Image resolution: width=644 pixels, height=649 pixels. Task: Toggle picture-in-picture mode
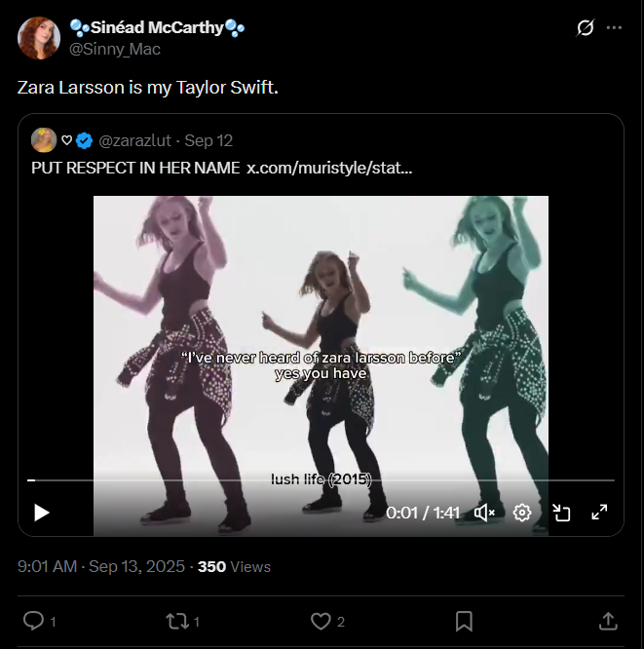tap(561, 513)
